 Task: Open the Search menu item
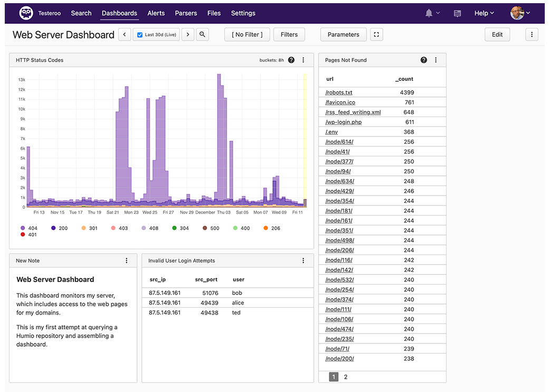[x=81, y=13]
